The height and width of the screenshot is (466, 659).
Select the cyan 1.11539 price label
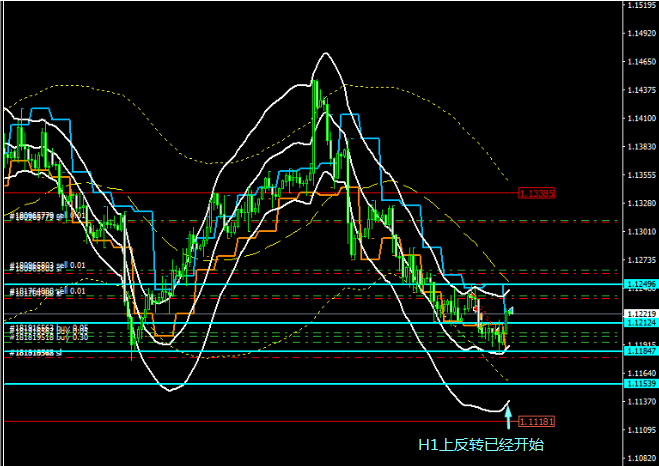(640, 383)
